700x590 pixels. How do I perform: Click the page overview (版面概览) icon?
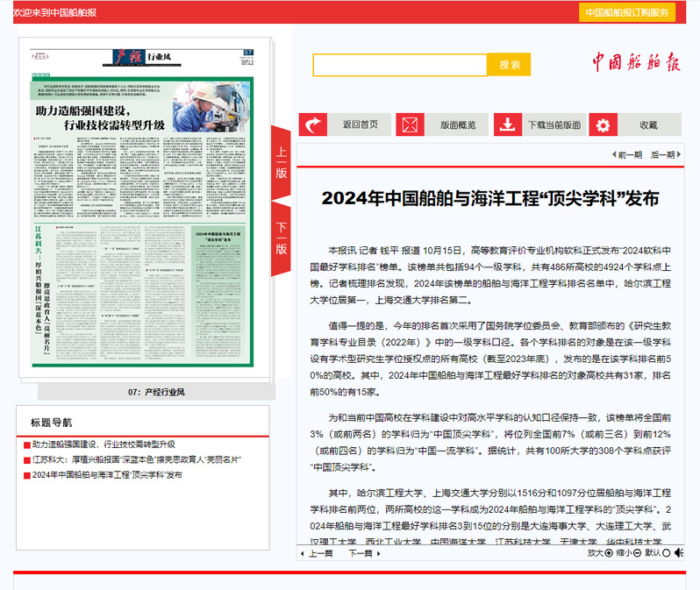click(411, 124)
